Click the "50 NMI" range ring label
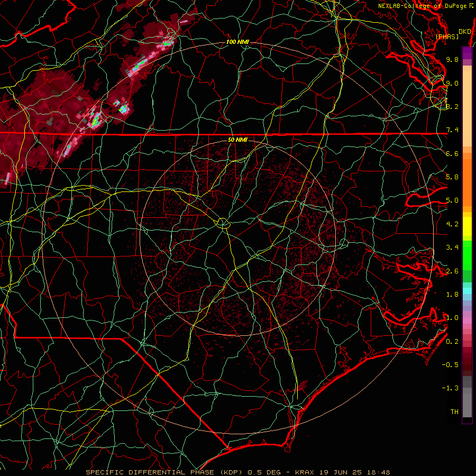476x476 pixels. click(237, 140)
